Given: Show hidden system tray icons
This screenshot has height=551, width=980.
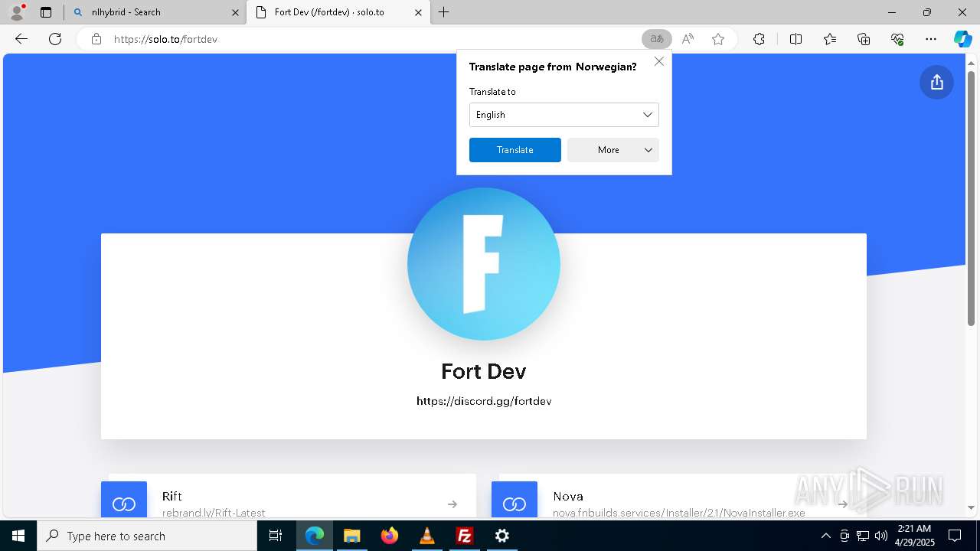Looking at the screenshot, I should 825,536.
